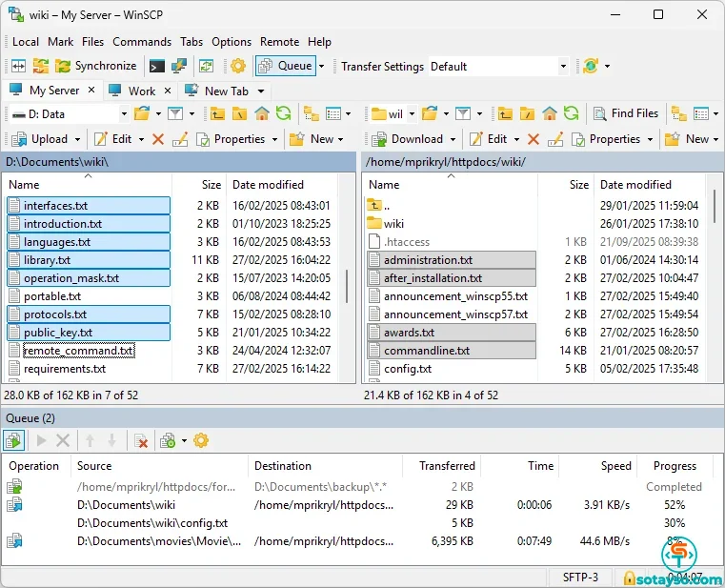This screenshot has width=725, height=588.
Task: Expand the local panel New dropdown arrow
Action: coord(341,139)
